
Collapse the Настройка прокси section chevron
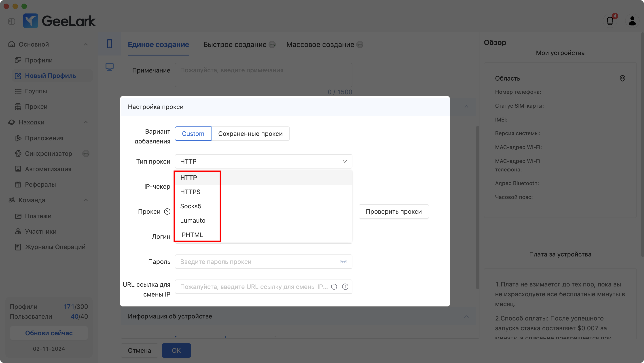pyautogui.click(x=466, y=107)
